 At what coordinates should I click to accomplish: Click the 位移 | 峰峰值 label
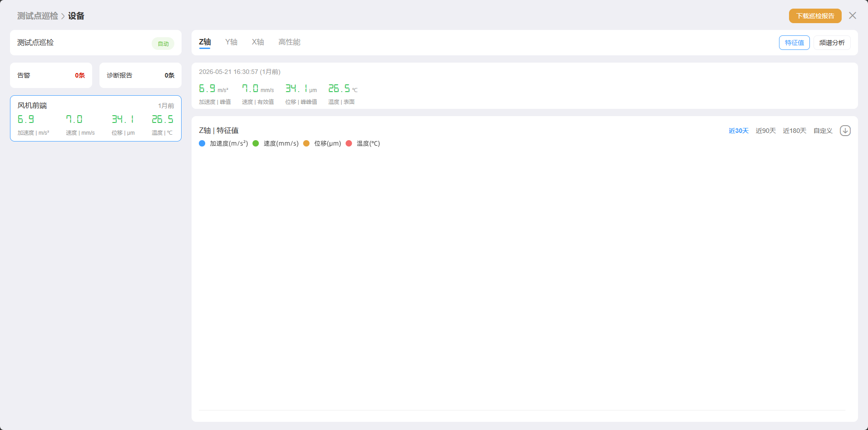tap(301, 102)
